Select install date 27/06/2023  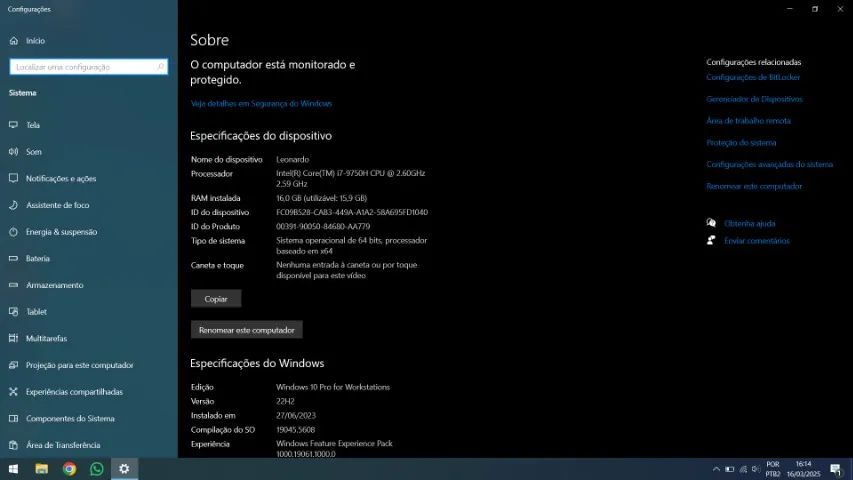coord(296,415)
